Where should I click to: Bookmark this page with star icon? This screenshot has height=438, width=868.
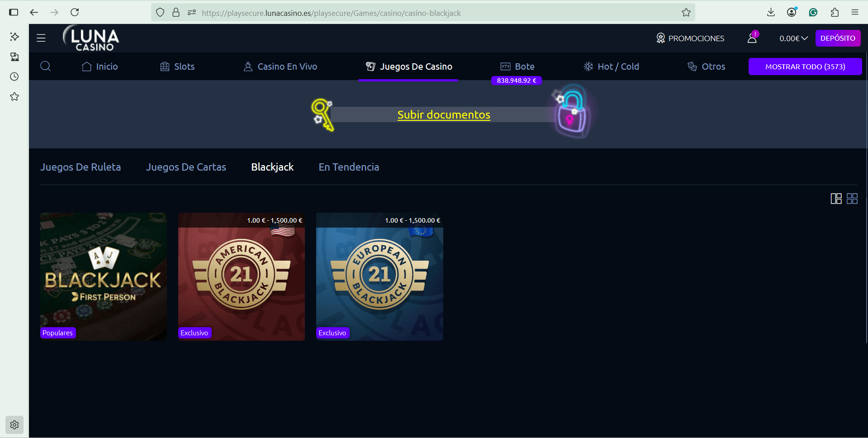(x=686, y=13)
